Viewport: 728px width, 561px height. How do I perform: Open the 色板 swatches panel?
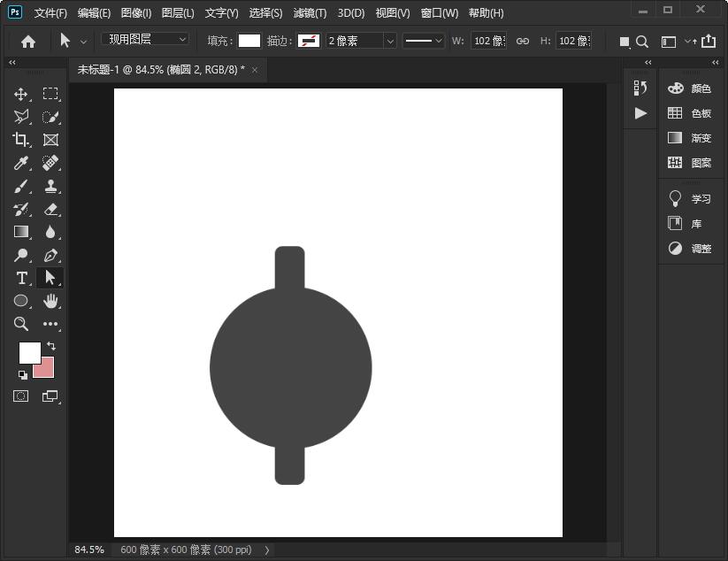690,113
